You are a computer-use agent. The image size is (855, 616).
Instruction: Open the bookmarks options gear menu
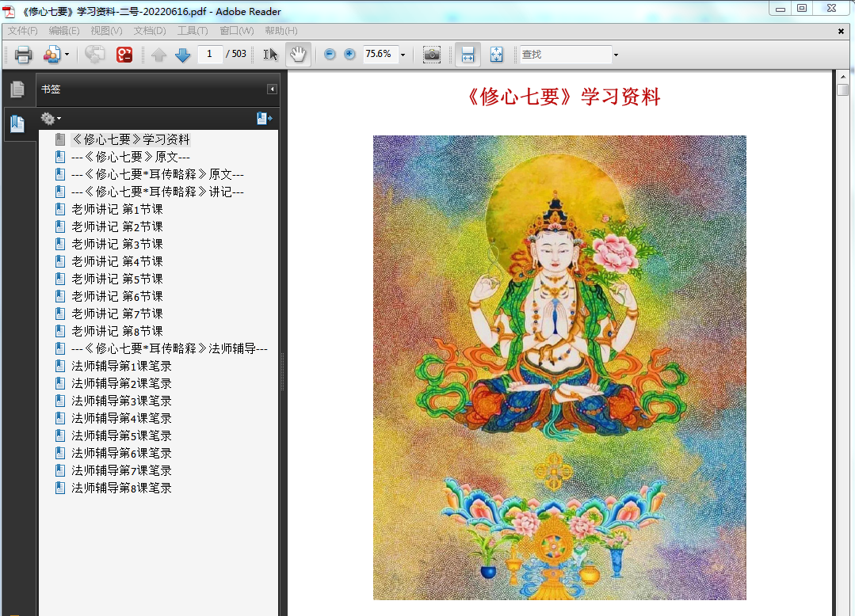51,118
